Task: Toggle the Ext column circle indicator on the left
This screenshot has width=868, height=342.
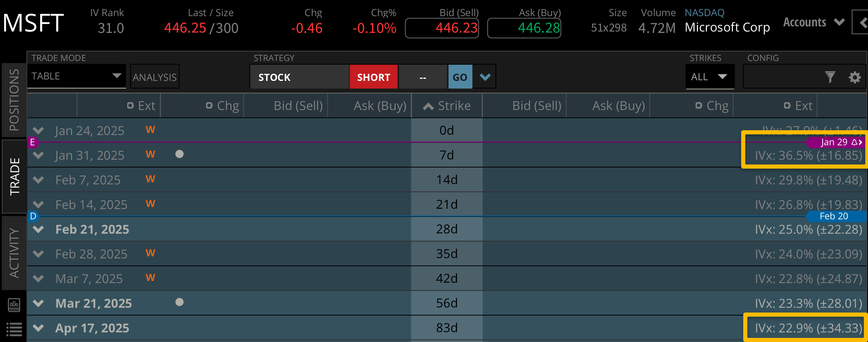Action: point(130,106)
